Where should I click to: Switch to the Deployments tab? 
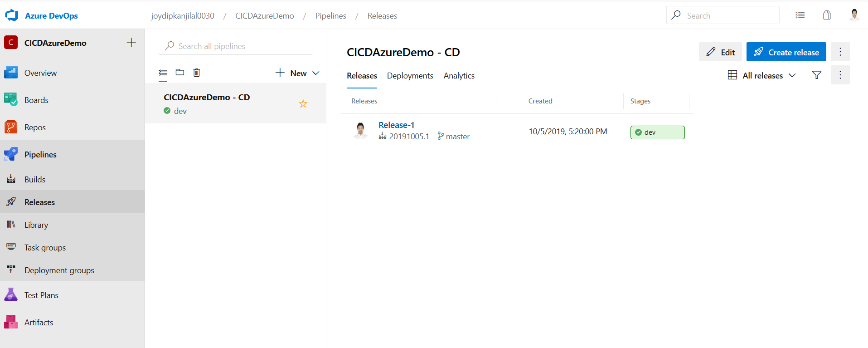coord(410,76)
